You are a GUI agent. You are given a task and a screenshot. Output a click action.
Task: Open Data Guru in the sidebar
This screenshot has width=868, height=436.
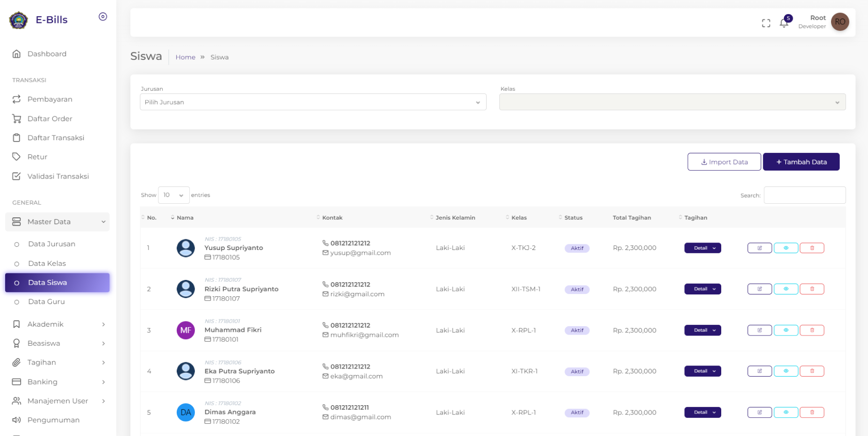tap(46, 302)
